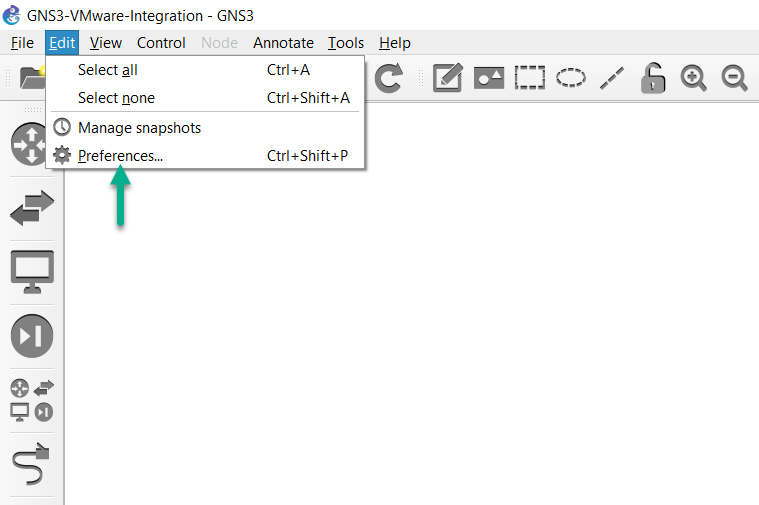Click the add a note icon
The image size is (759, 505).
[448, 77]
